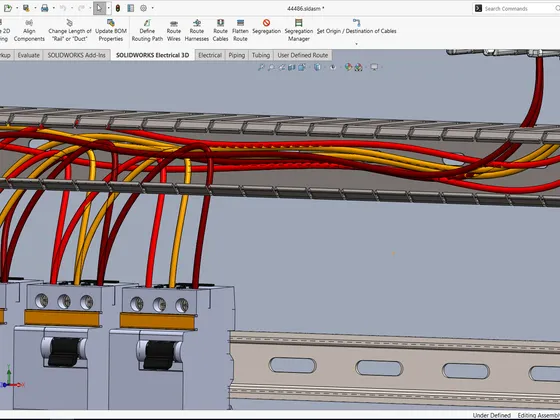
Task: Click the Under Defined status text
Action: (491, 415)
